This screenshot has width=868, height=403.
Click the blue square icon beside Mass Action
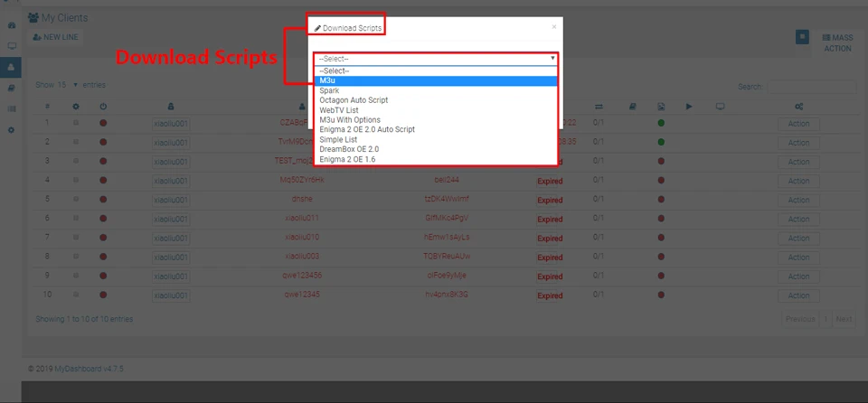(x=802, y=37)
